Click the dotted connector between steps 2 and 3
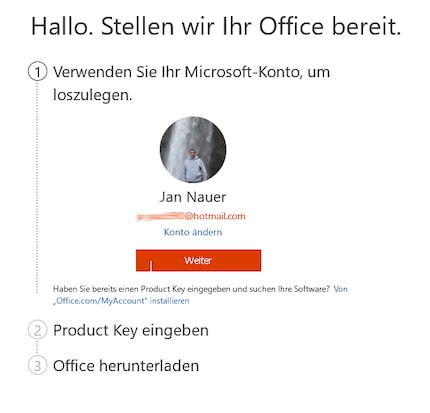 (x=37, y=348)
